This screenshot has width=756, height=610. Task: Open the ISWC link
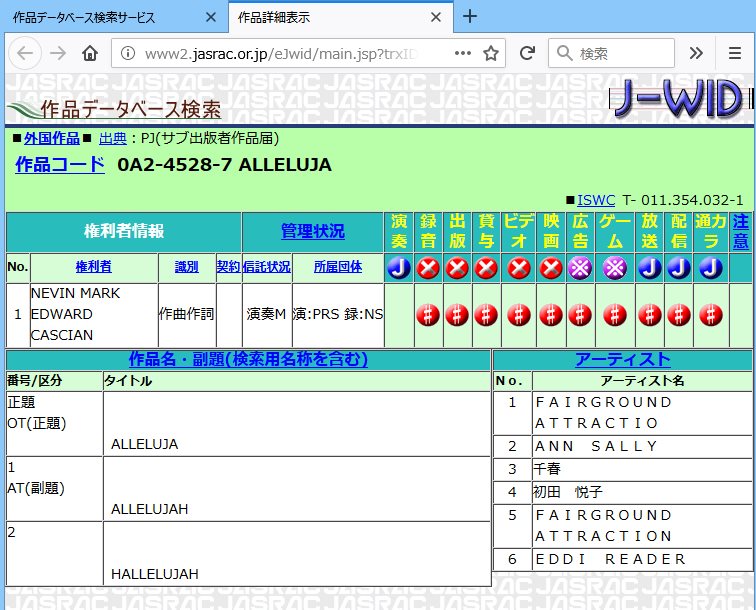(596, 200)
